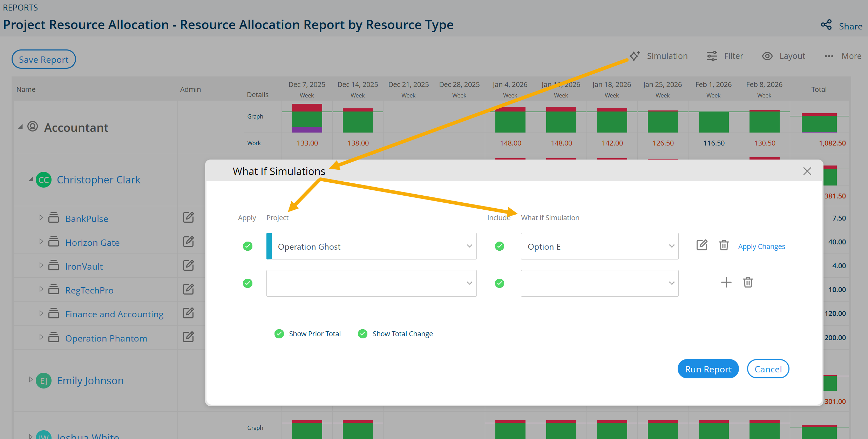Image resolution: width=868 pixels, height=439 pixels.
Task: Expand the Emily Johnson resource row
Action: (x=31, y=380)
